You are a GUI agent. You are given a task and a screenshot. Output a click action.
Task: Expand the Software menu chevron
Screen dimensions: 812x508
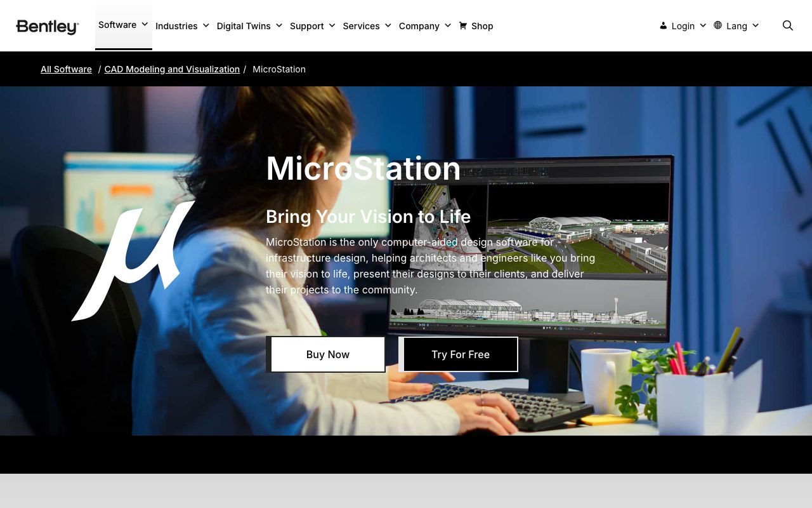click(145, 24)
